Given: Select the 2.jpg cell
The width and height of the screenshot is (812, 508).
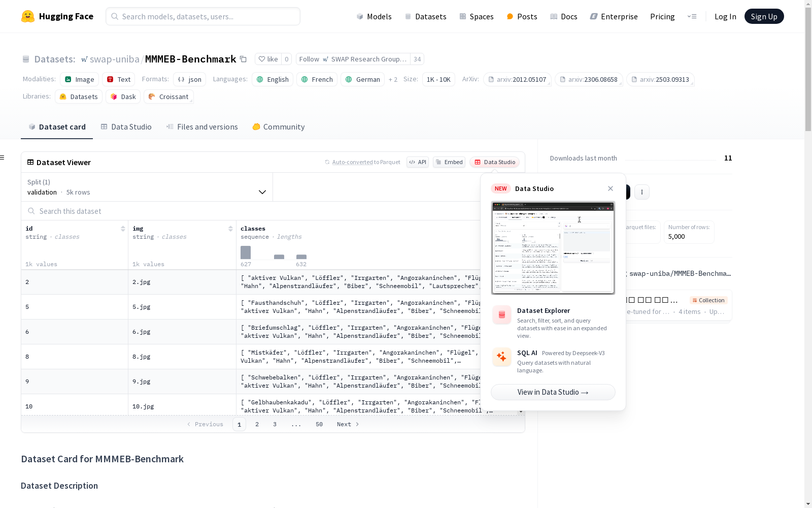Looking at the screenshot, I should (182, 282).
